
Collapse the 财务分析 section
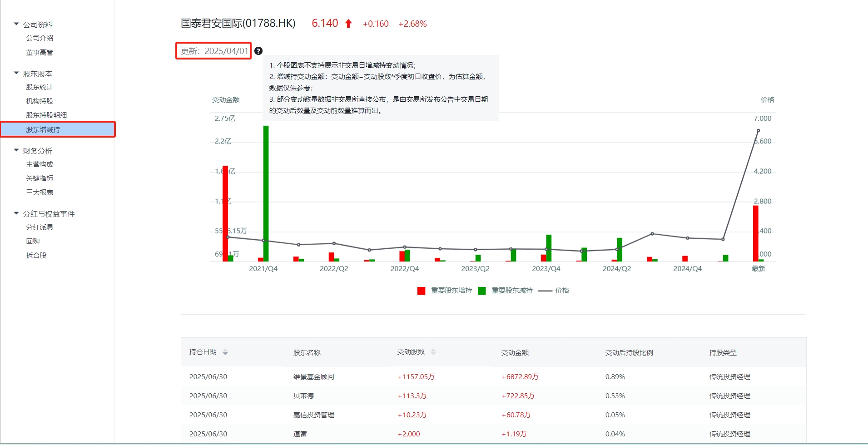[16, 150]
